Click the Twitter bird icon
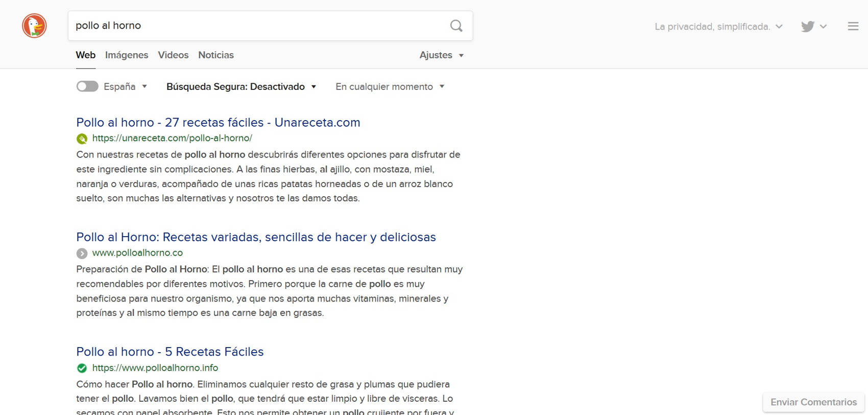The width and height of the screenshot is (868, 415). (x=808, y=27)
